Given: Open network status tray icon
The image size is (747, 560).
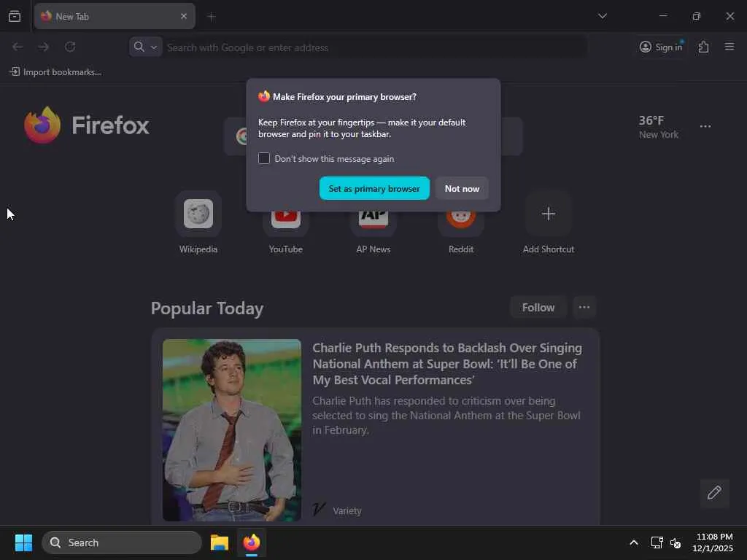Looking at the screenshot, I should coord(657,542).
